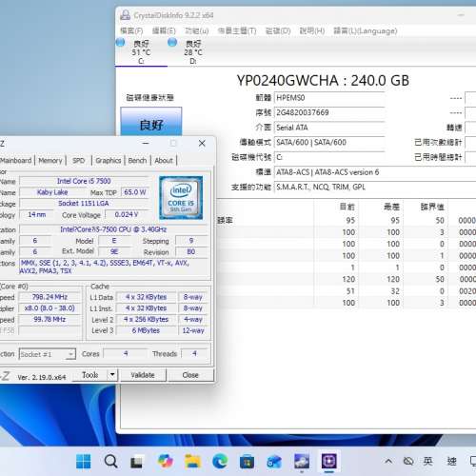Screen dimensions: 476x476
Task: Open the Windows Start menu
Action: (84, 461)
